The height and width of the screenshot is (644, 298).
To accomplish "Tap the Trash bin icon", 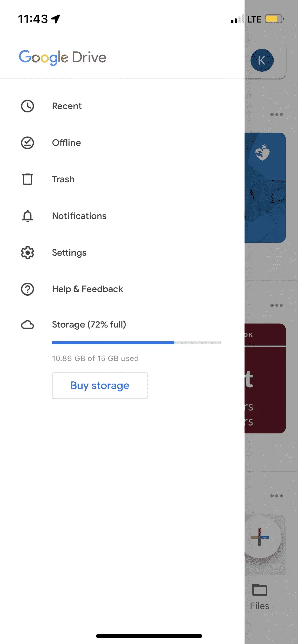I will coord(28,179).
